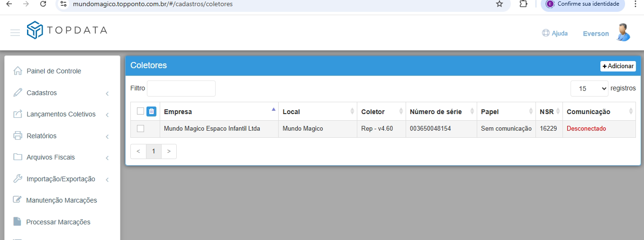Click the Topdata logo
This screenshot has height=240, width=644.
(x=67, y=30)
